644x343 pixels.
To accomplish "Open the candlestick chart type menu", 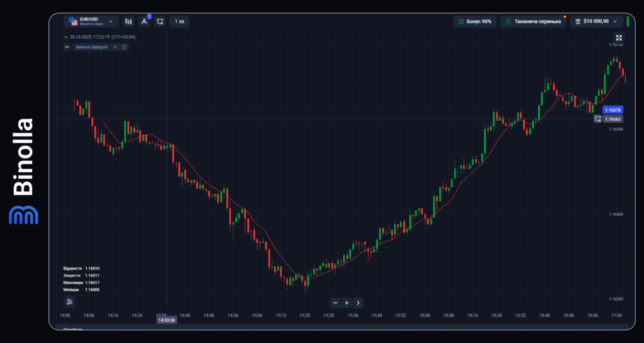I will [x=128, y=21].
